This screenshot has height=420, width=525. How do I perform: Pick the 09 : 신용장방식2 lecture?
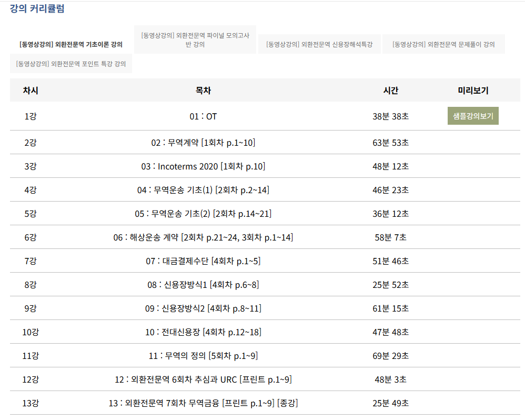pyautogui.click(x=203, y=308)
